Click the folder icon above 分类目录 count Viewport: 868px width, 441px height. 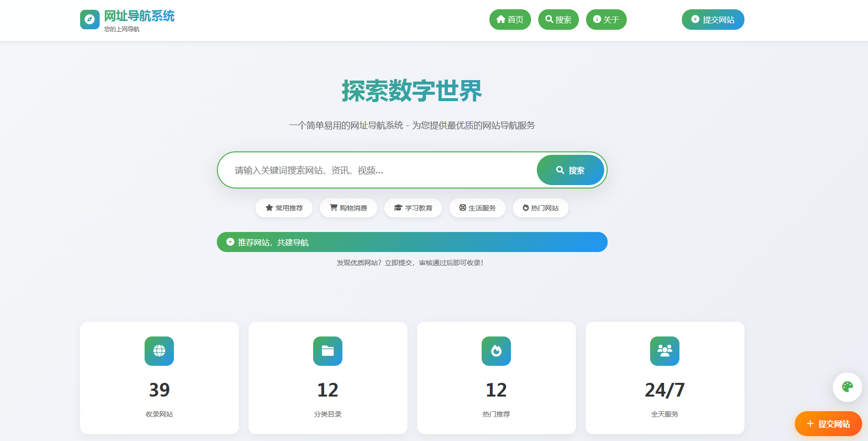point(327,351)
